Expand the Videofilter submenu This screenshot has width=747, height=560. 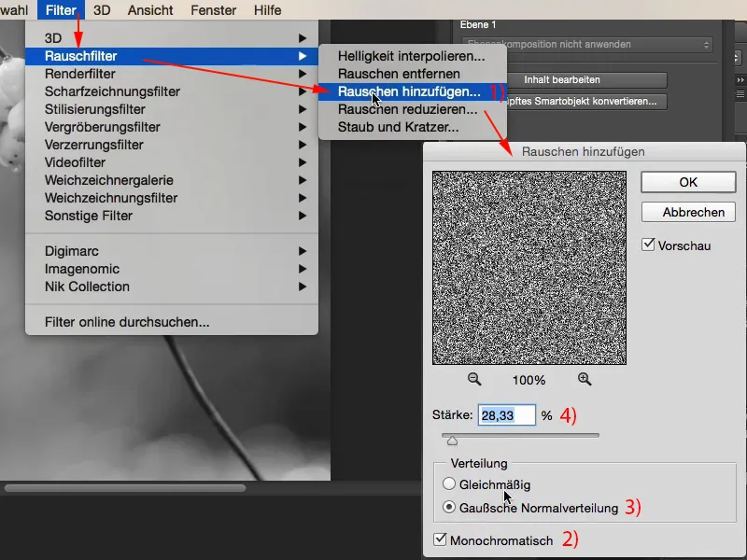tap(172, 162)
